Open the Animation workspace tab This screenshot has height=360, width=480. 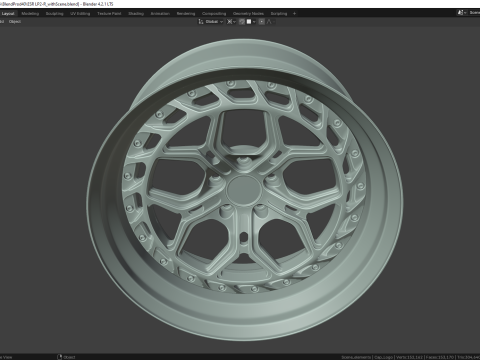coord(160,14)
